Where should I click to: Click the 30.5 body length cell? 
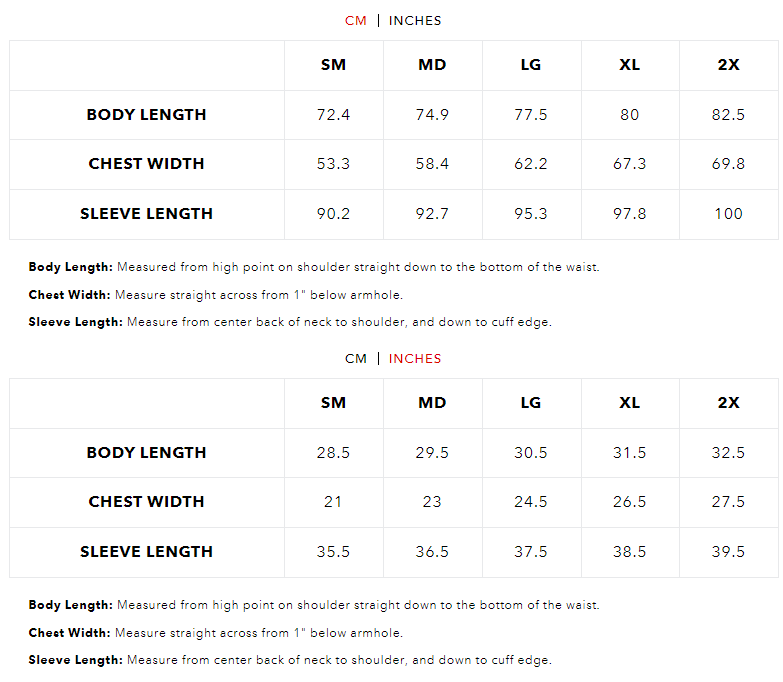[x=531, y=453]
